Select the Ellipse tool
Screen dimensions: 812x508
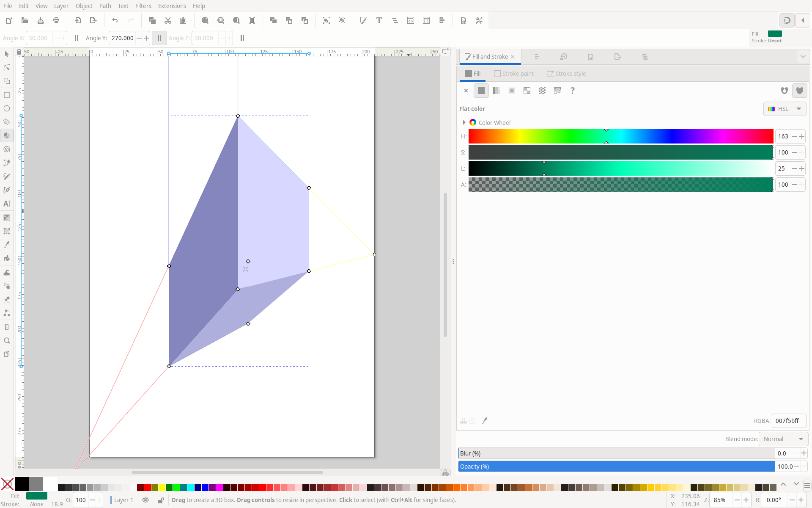click(x=7, y=109)
